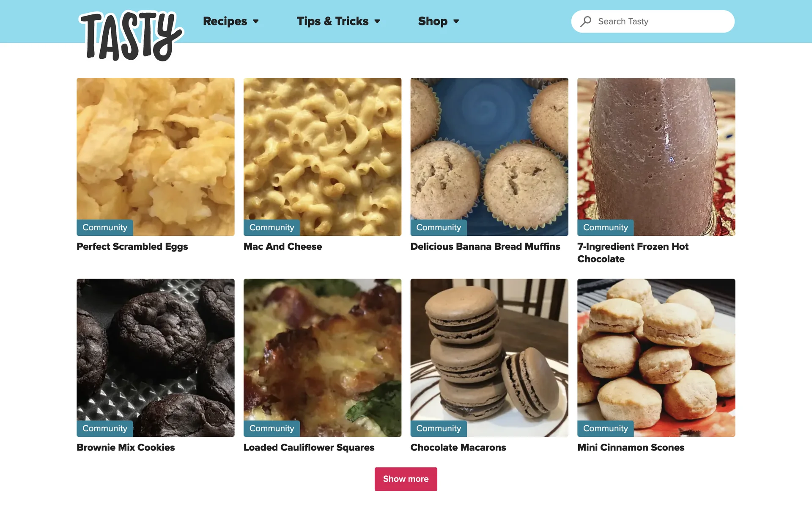Click the search magnifier icon
This screenshot has height=508, width=812.
[586, 21]
